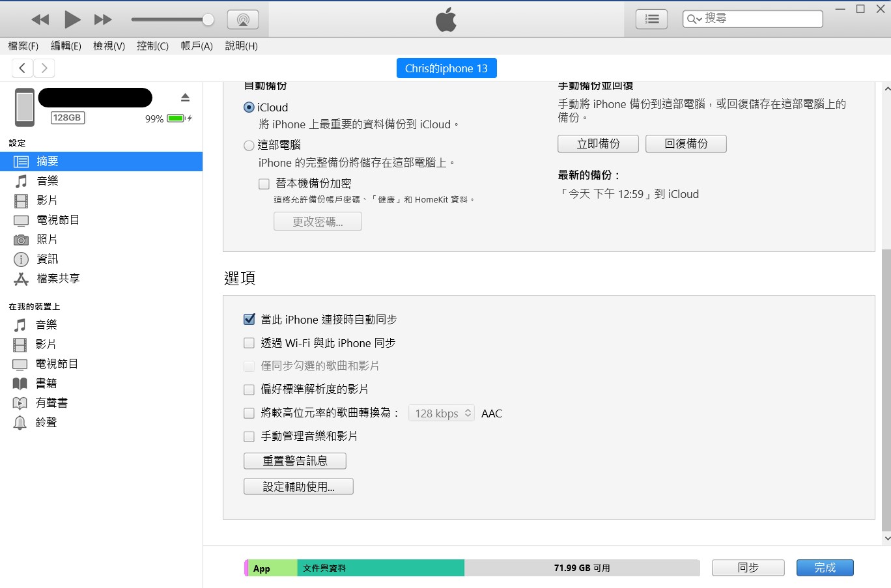Image resolution: width=891 pixels, height=588 pixels.
Task: Click the search magnifier dropdown icon
Action: click(694, 19)
